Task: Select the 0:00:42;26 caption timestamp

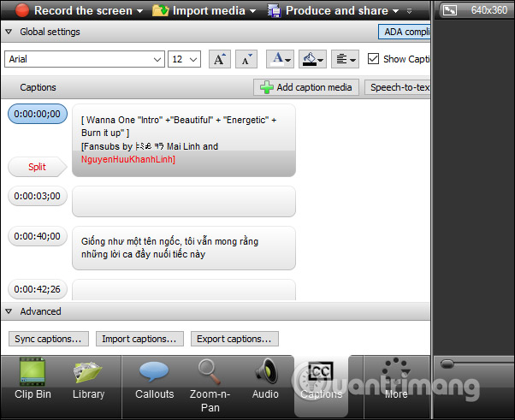Action: point(38,289)
